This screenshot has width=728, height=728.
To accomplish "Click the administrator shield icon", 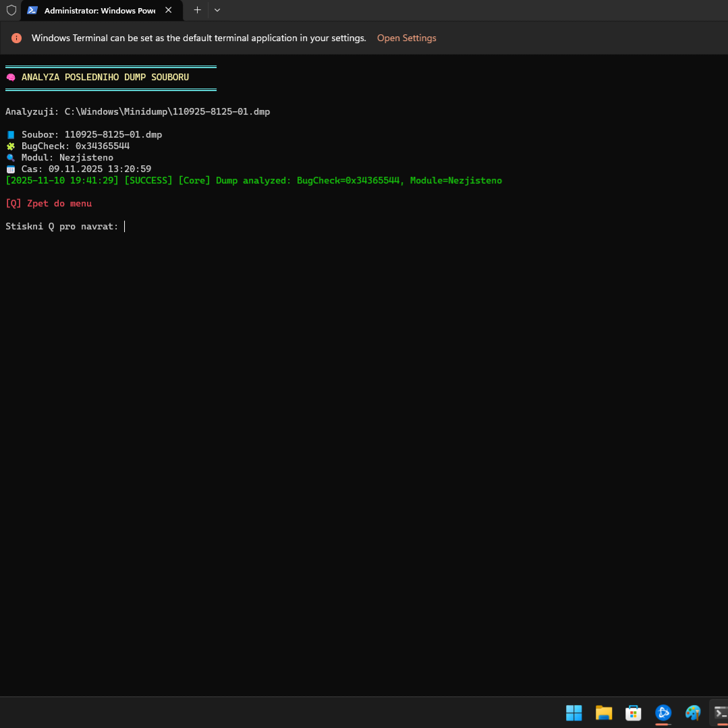I will coord(11,10).
